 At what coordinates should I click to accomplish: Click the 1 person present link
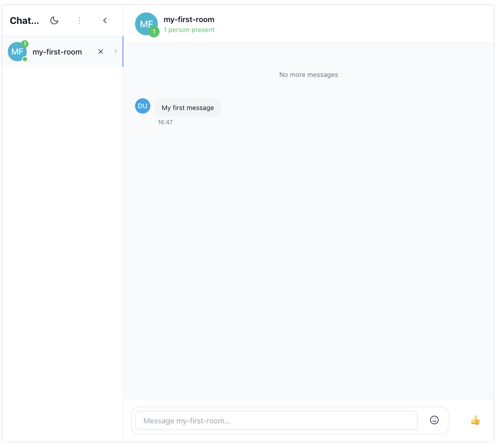tap(189, 30)
